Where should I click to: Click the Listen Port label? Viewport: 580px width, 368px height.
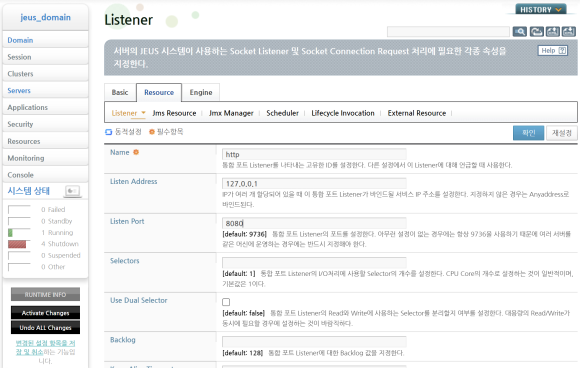[127, 221]
